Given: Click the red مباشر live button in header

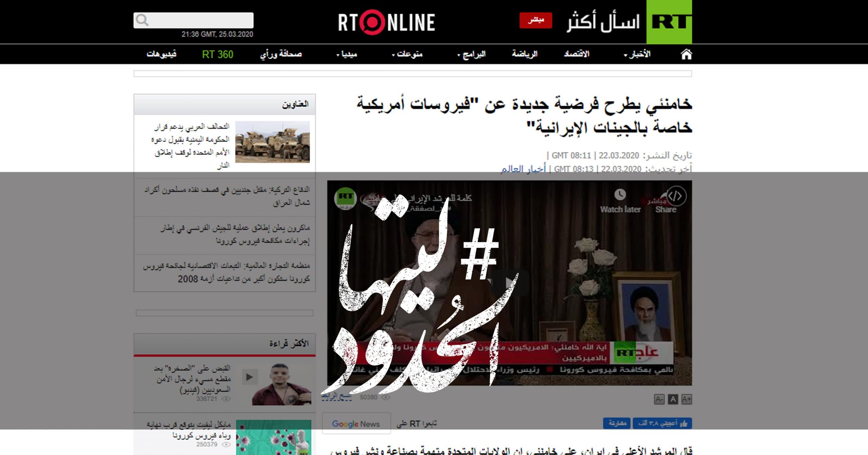Looking at the screenshot, I should tap(536, 20).
